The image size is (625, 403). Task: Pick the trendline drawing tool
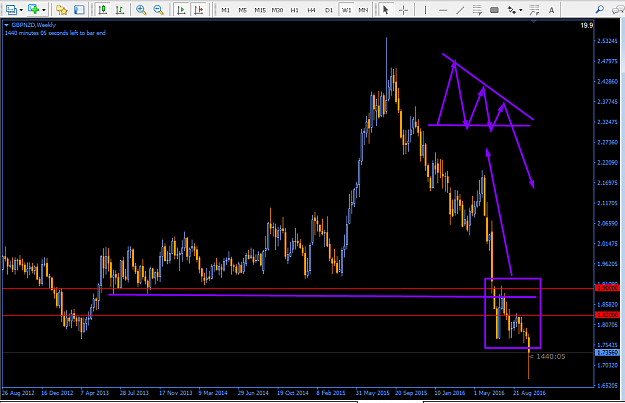coord(460,10)
